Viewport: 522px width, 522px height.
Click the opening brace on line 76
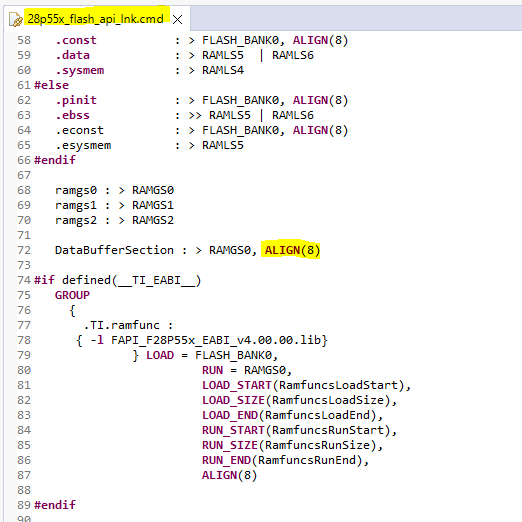[72, 311]
